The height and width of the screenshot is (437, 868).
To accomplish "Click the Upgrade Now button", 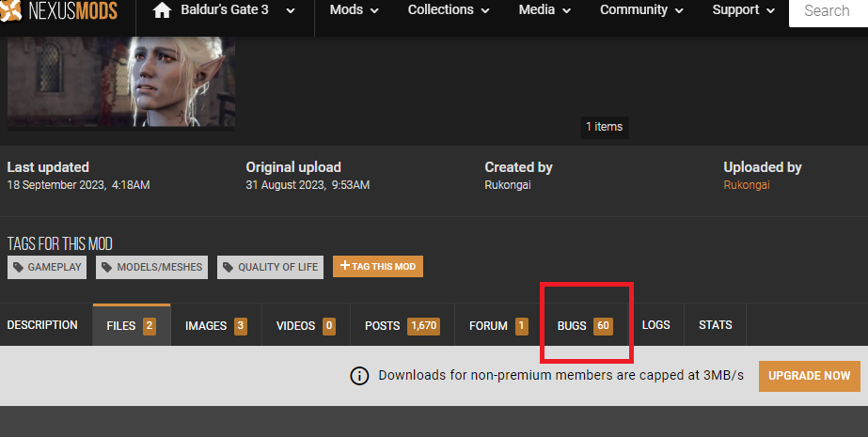I will coord(809,376).
